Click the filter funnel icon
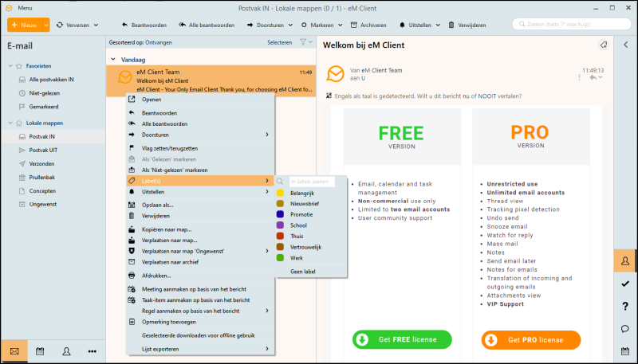This screenshot has width=638, height=364. (x=303, y=42)
